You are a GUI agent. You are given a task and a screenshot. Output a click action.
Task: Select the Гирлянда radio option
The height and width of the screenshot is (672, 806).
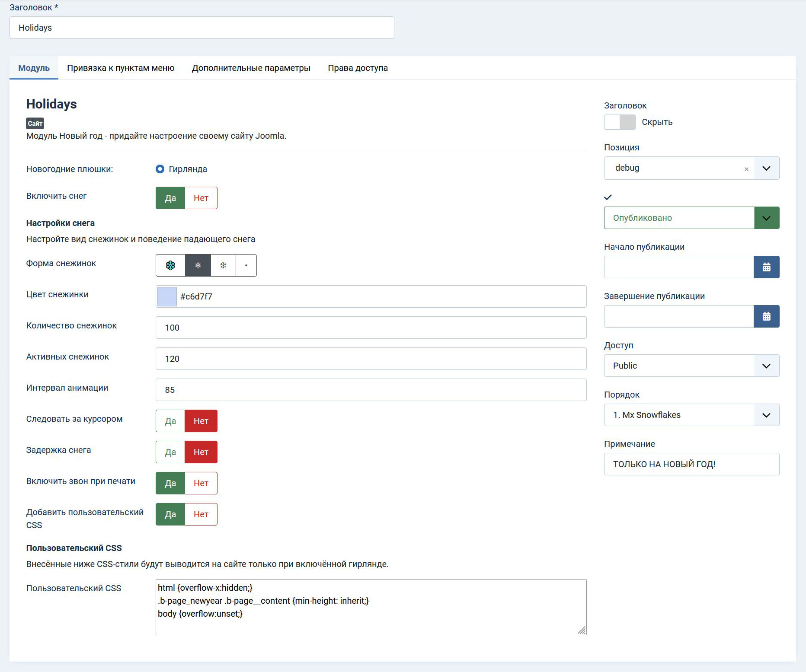tap(160, 169)
